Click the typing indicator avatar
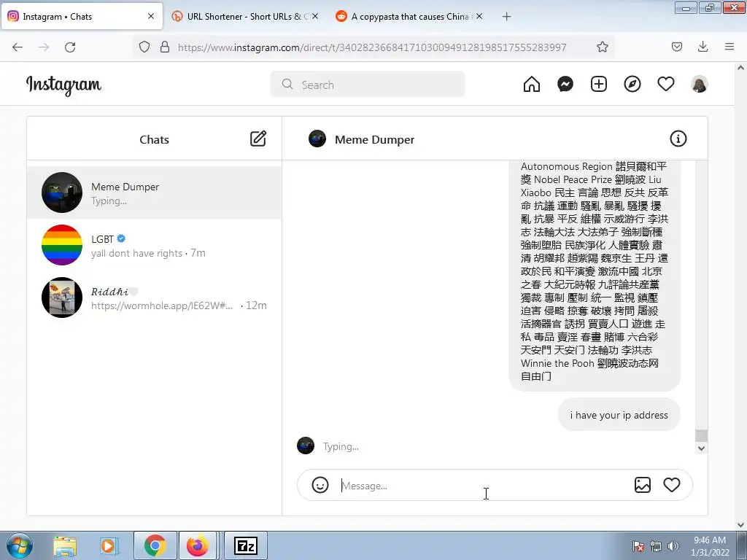The image size is (747, 560). tap(306, 446)
